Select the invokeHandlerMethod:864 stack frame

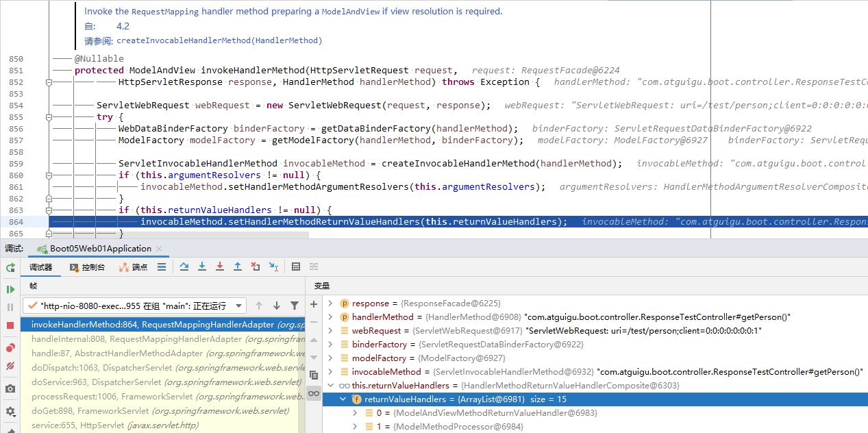162,325
